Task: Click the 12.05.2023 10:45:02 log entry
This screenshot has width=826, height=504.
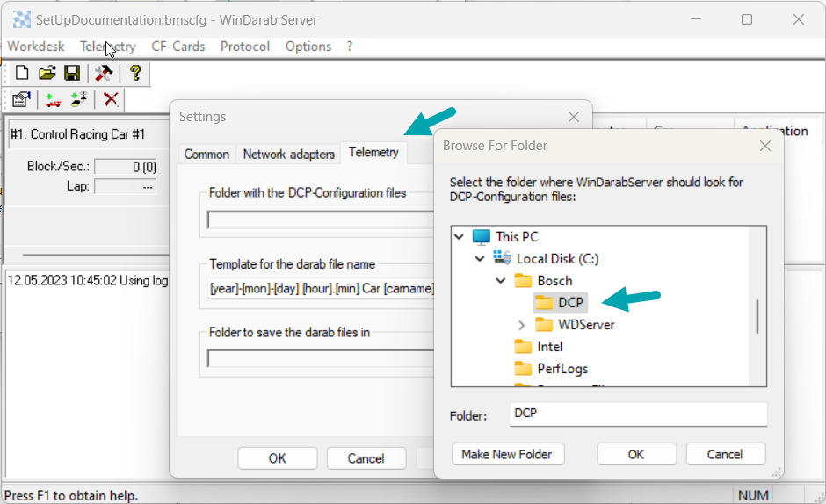Action: point(88,280)
